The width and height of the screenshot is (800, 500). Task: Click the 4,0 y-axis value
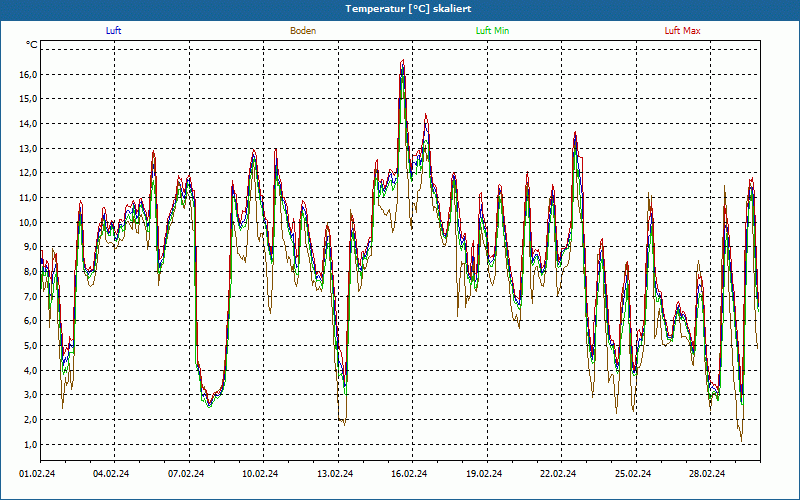point(30,370)
